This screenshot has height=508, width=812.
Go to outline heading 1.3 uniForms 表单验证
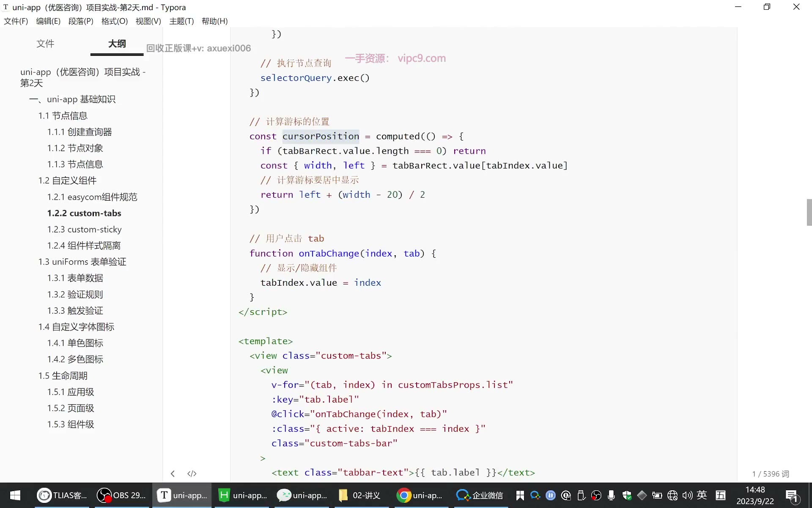(x=82, y=262)
